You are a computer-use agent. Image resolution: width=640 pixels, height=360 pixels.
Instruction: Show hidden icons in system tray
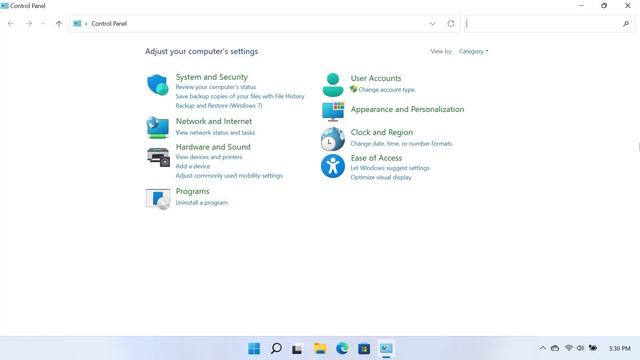pyautogui.click(x=543, y=348)
